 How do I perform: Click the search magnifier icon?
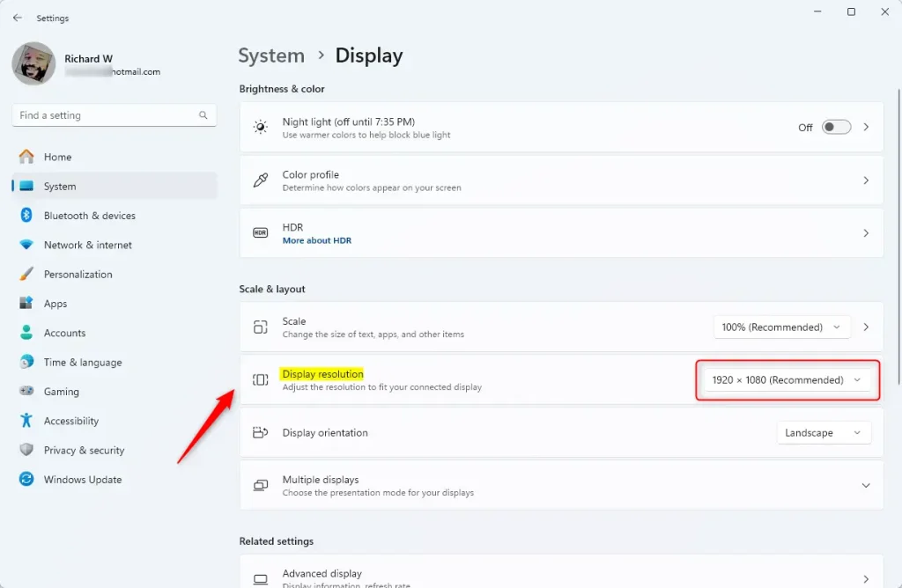(x=203, y=115)
